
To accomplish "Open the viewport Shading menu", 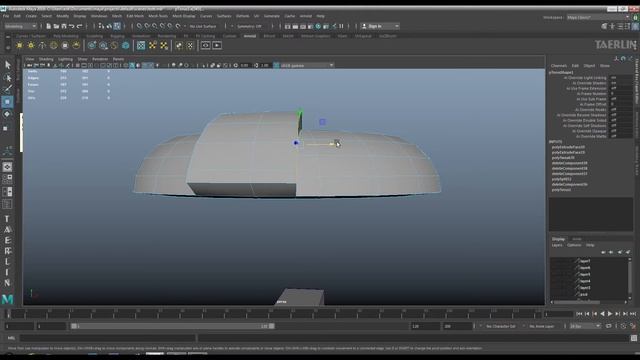I will (x=46, y=59).
